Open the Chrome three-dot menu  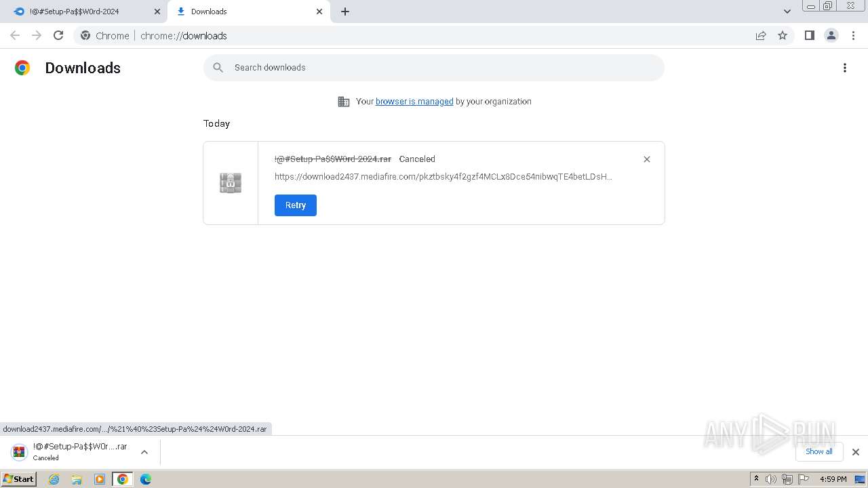tap(854, 35)
